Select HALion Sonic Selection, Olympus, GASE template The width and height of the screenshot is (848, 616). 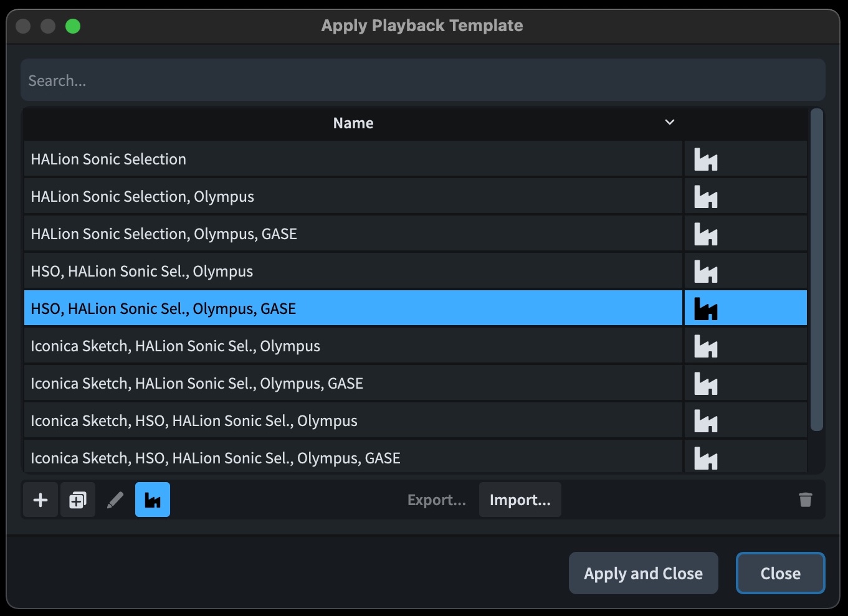[x=164, y=234]
